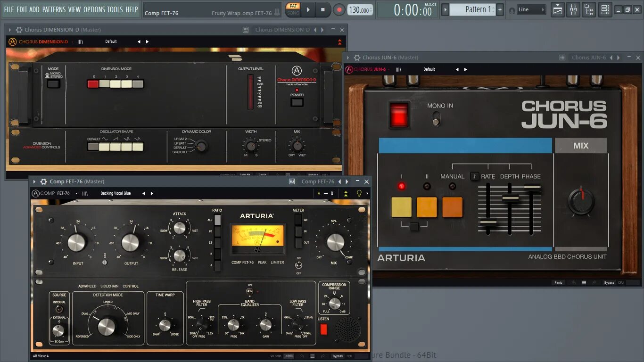Select Dimension Mode 2 button
Image resolution: width=644 pixels, height=362 pixels.
coord(116,84)
